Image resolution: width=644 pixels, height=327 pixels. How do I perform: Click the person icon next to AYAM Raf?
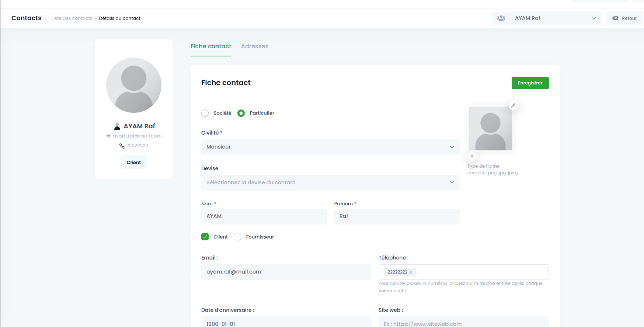tap(117, 126)
